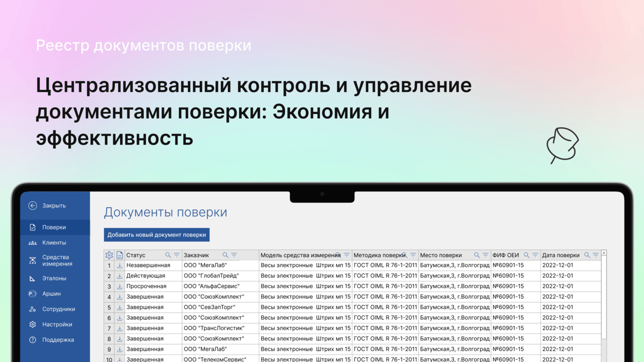Click ООО "СоюзКомплект" in row 4
The width and height of the screenshot is (644, 362).
tap(221, 297)
